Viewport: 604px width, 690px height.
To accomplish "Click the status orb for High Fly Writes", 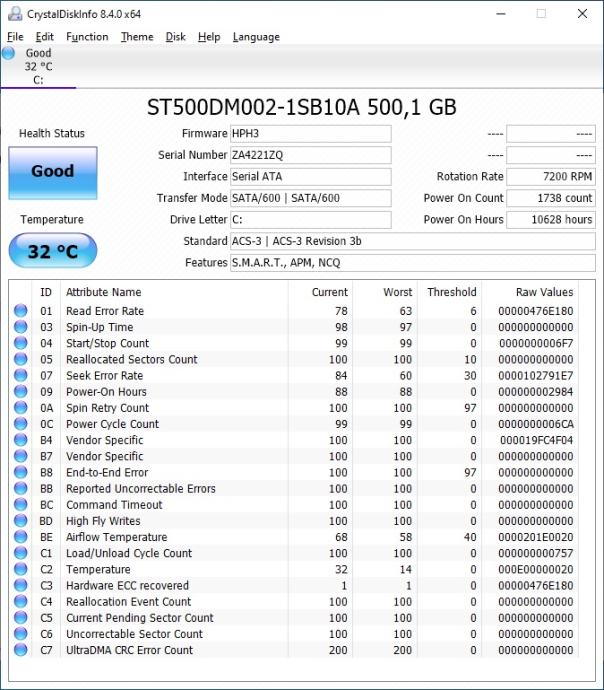I will (20, 521).
